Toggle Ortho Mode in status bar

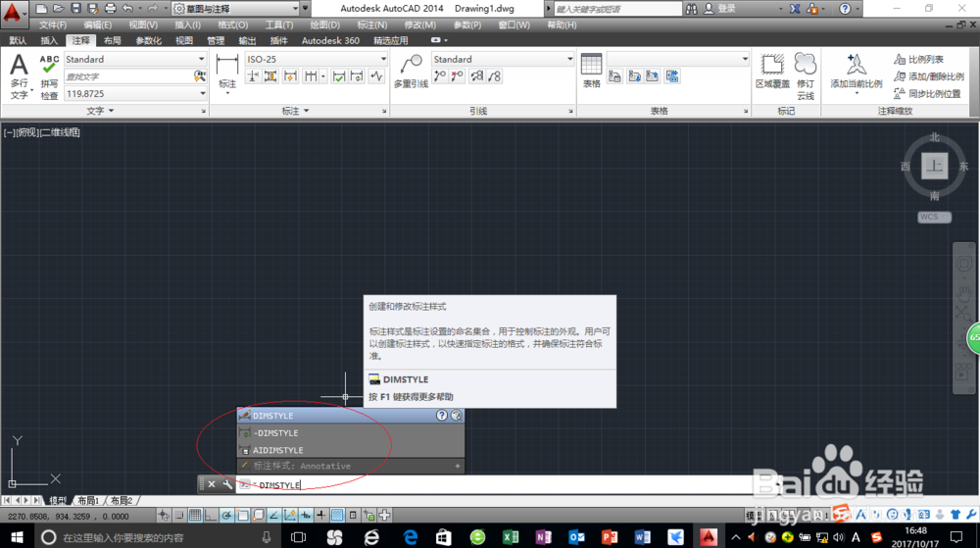coord(211,515)
